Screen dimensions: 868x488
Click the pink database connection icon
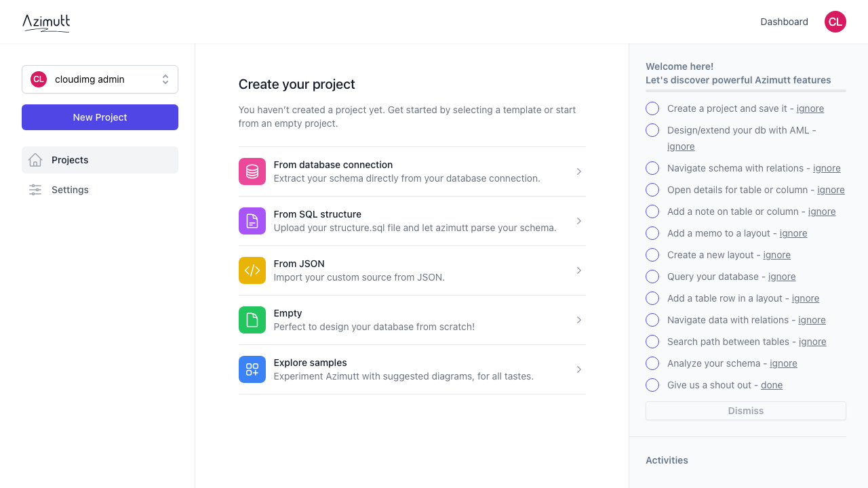[252, 171]
